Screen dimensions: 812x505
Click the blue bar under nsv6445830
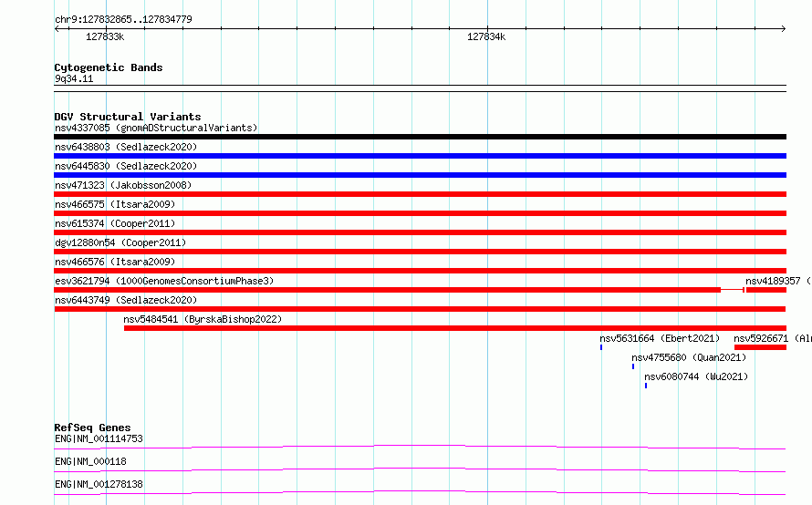click(x=420, y=175)
